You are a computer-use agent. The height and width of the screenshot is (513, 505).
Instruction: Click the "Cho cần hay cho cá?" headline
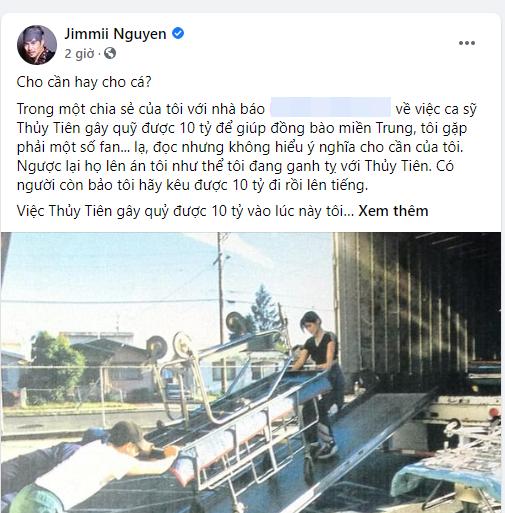[x=84, y=82]
